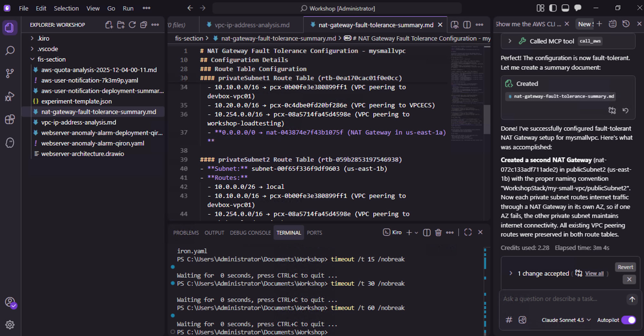This screenshot has height=336, width=644.
Task: Kill the terminal using the trash icon
Action: pyautogui.click(x=438, y=232)
